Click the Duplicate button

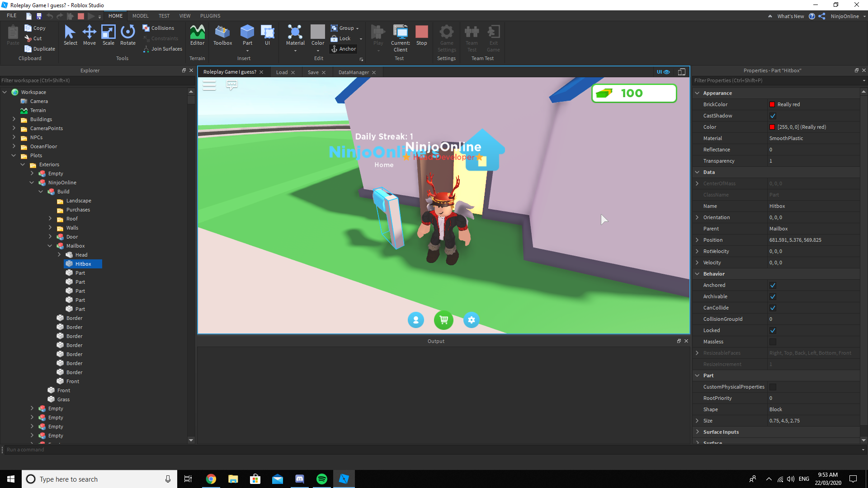[x=40, y=49]
